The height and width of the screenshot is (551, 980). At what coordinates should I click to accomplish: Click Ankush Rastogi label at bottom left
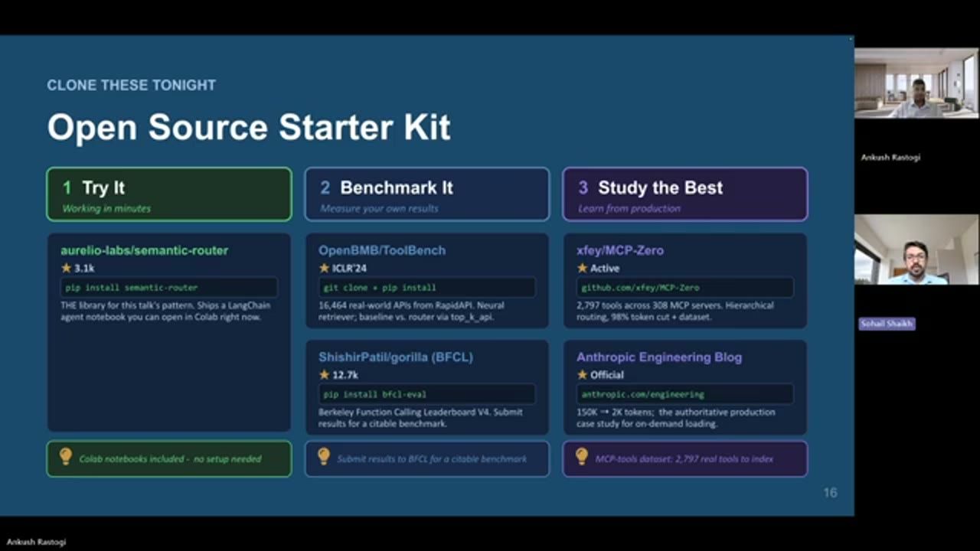click(36, 542)
